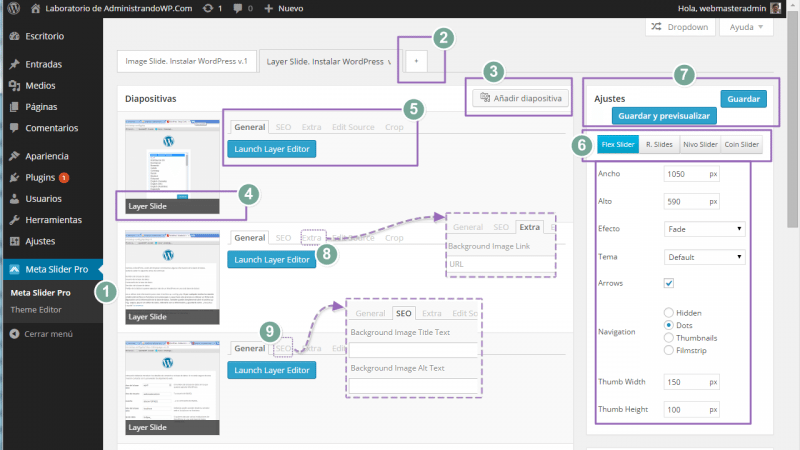Open the Nuevo menu in admin bar

coord(284,8)
